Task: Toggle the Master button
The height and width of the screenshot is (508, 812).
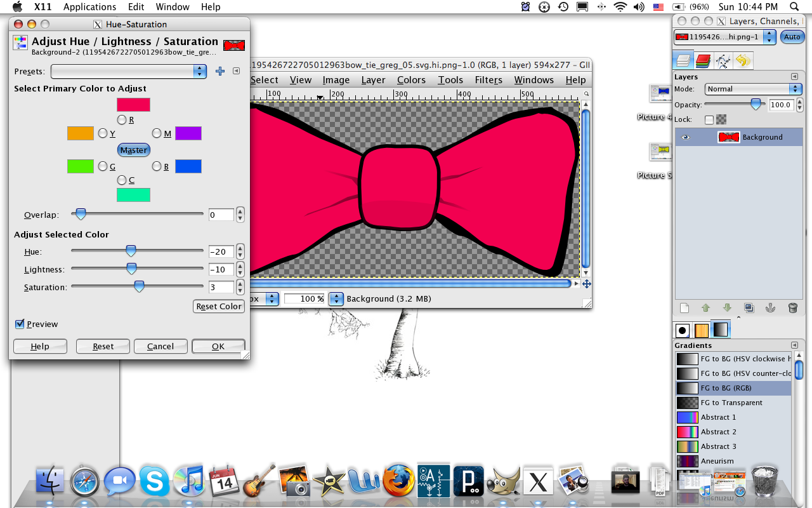Action: pos(134,150)
